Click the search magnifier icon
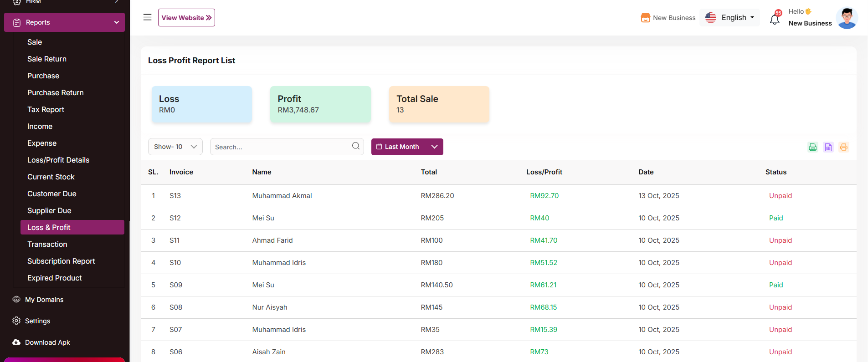 click(355, 146)
